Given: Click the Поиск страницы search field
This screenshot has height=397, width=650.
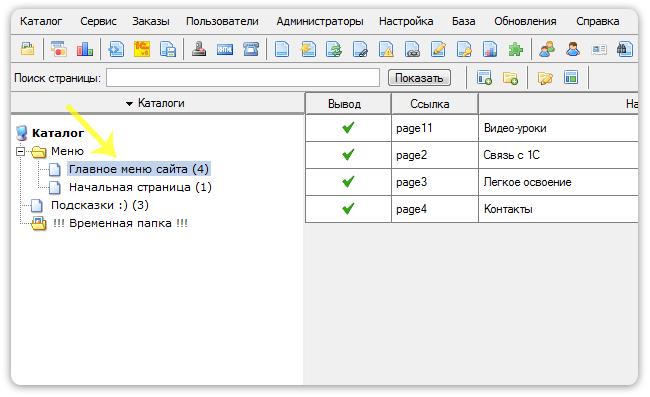Looking at the screenshot, I should click(243, 78).
